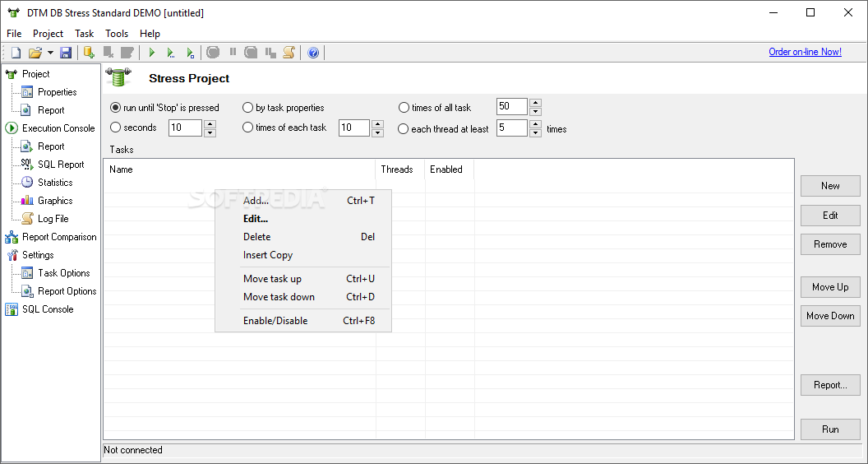868x464 pixels.
Task: Open the Order on-line Now! link
Action: click(x=805, y=52)
